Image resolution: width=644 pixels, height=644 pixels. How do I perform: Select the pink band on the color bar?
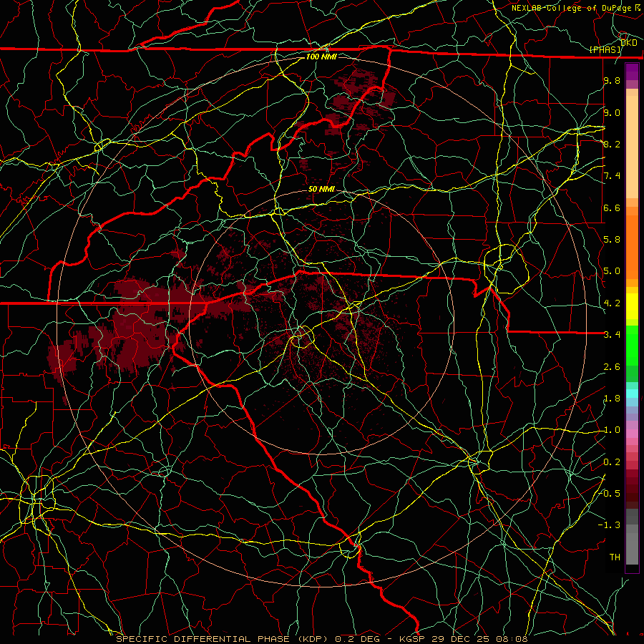point(632,434)
